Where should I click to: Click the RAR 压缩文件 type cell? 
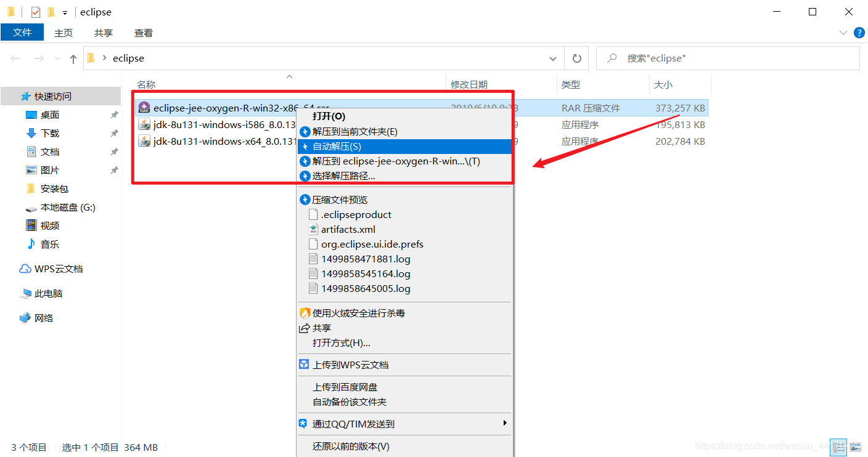click(591, 108)
